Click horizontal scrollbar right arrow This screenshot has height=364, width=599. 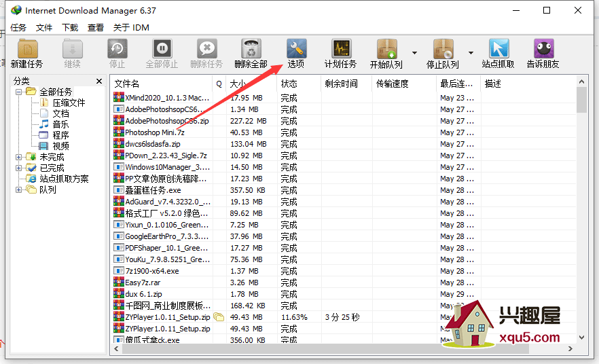coord(570,349)
